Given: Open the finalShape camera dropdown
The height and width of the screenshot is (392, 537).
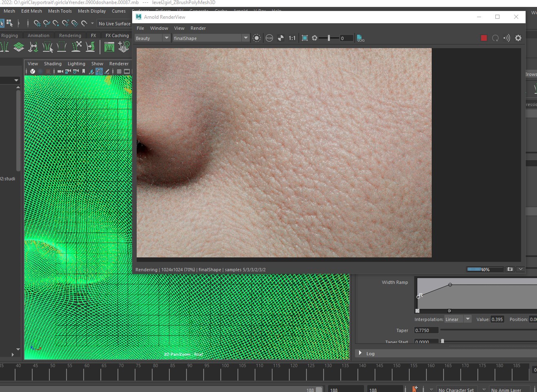Looking at the screenshot, I should coord(211,38).
